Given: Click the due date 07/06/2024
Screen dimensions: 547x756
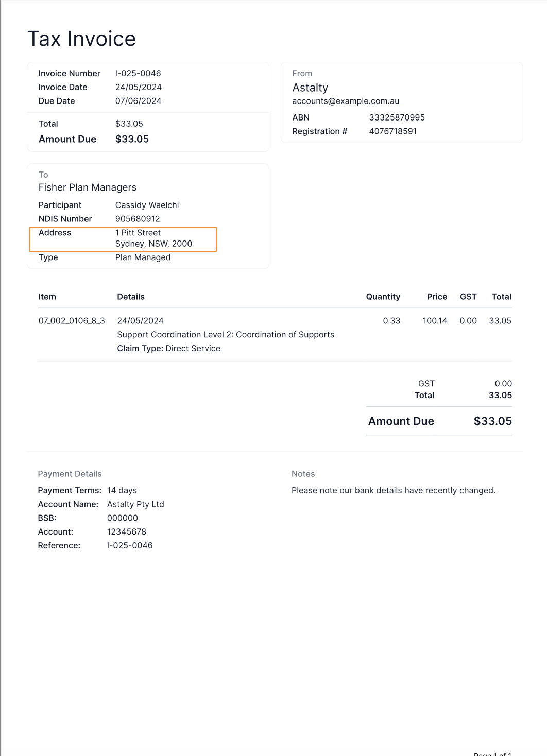Looking at the screenshot, I should point(138,101).
